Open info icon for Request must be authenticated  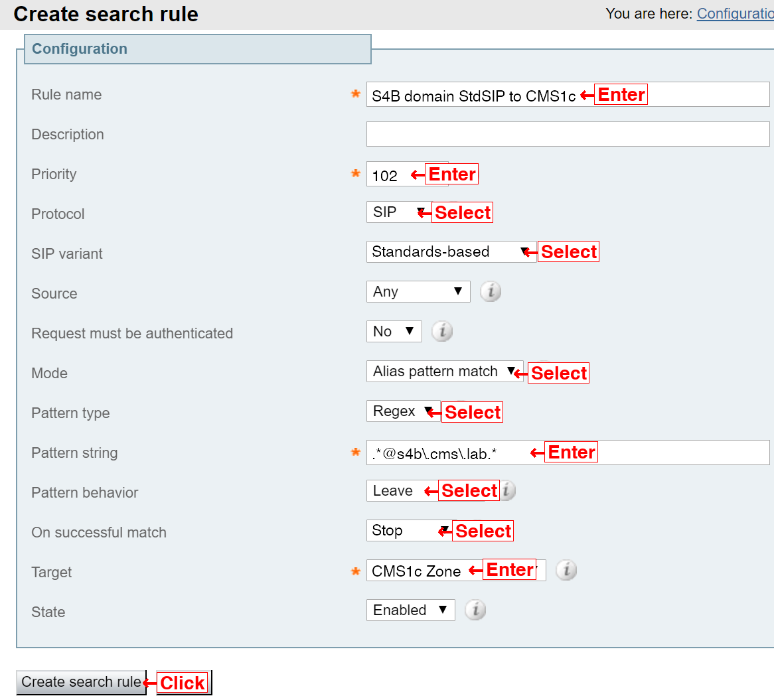point(442,331)
